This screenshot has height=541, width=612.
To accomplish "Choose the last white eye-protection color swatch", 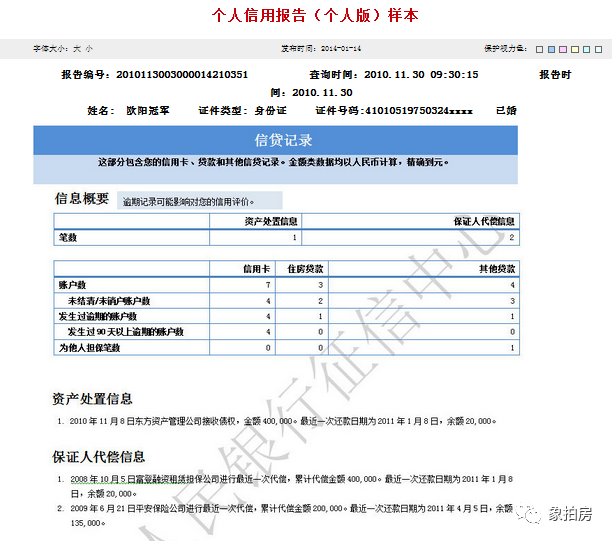I will click(598, 50).
